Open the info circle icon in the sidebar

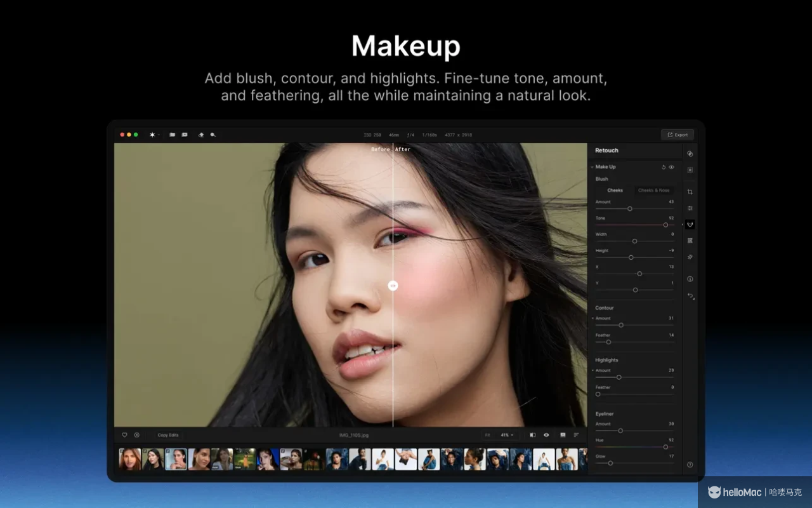[x=690, y=279]
